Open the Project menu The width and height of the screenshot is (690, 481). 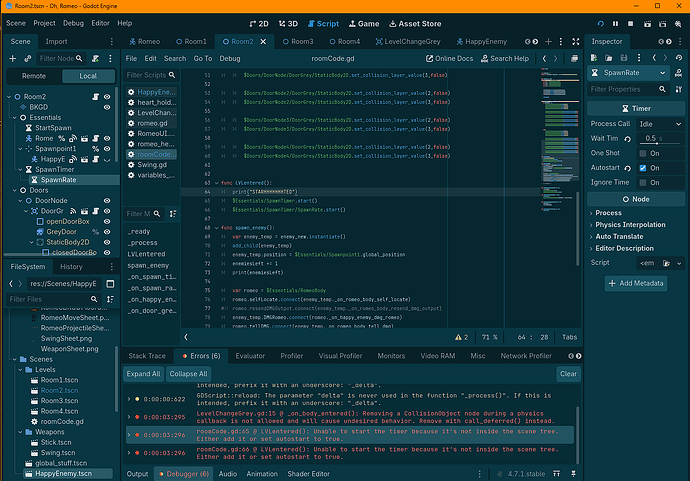[x=44, y=23]
